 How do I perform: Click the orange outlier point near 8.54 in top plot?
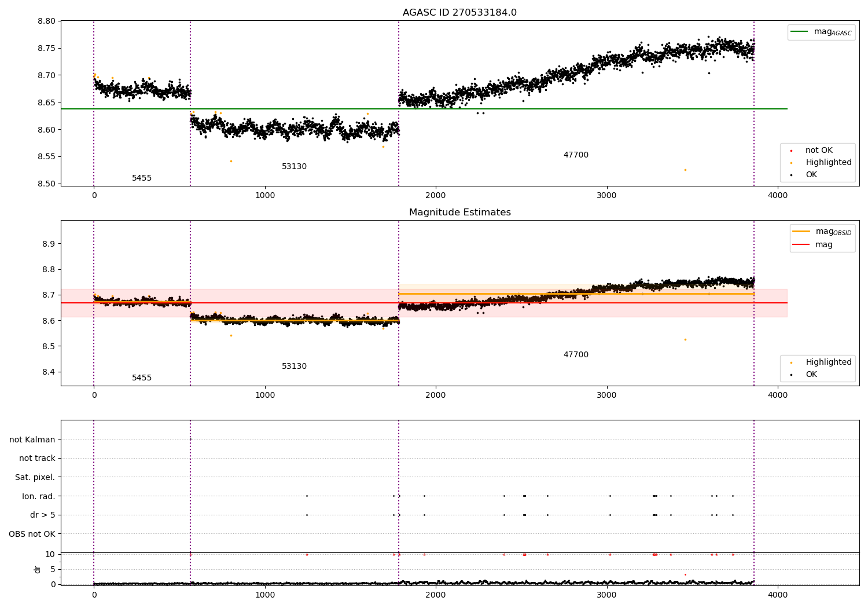[231, 161]
